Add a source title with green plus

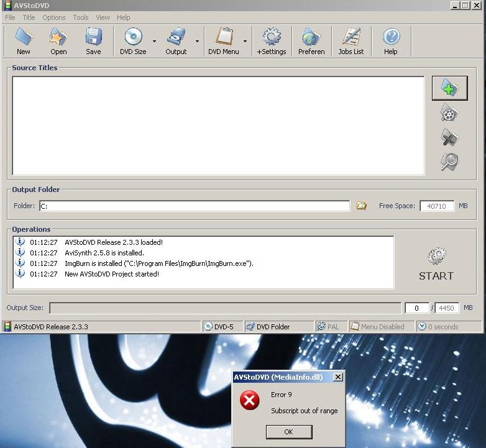click(449, 88)
